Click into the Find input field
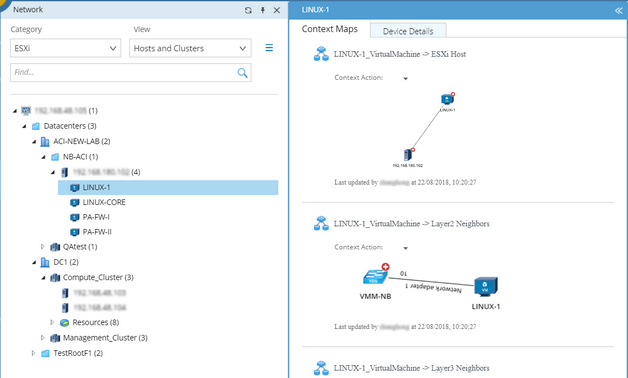The height and width of the screenshot is (378, 628). tap(124, 72)
